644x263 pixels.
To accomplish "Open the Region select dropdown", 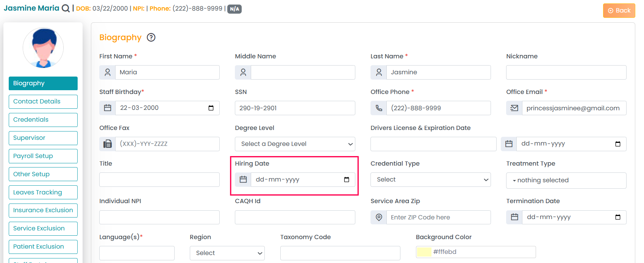I will click(x=227, y=253).
